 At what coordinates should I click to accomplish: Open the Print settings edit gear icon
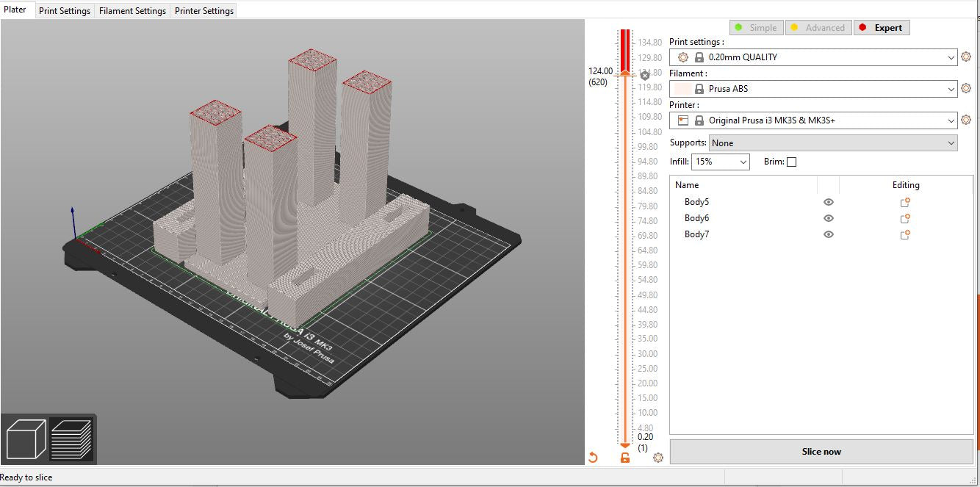tap(966, 57)
